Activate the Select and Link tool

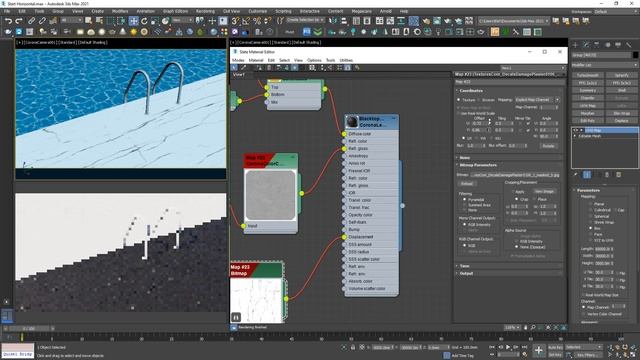pyautogui.click(x=31, y=20)
